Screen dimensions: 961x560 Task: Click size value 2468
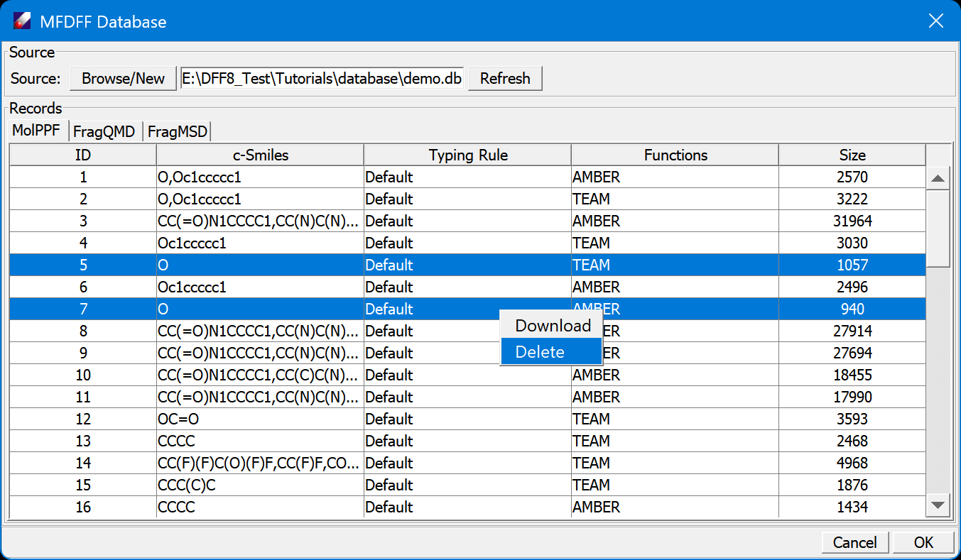(x=852, y=441)
